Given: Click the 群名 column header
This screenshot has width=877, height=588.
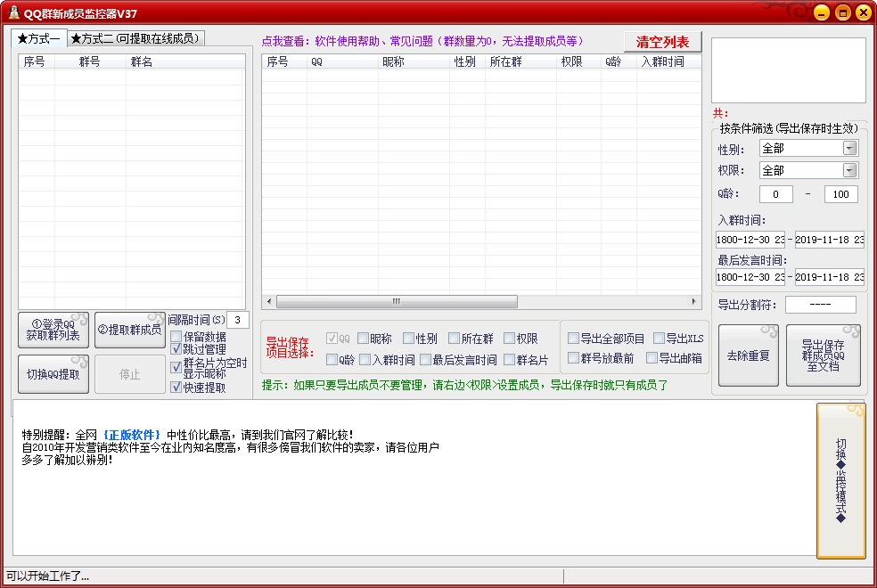Looking at the screenshot, I should click(x=184, y=61).
